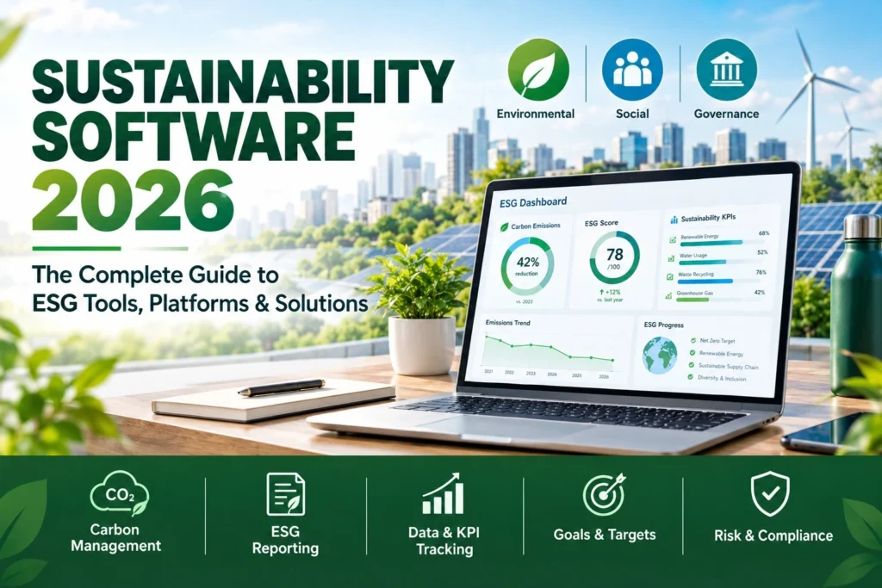Toggle the Waste Recycling KPI checkbox

coord(670,276)
